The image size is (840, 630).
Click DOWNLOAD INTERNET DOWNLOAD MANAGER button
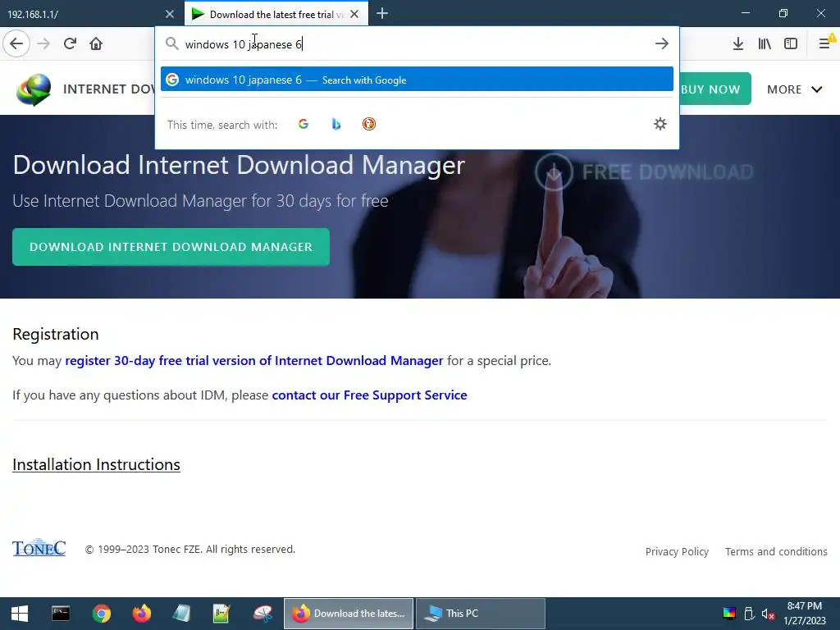click(x=171, y=247)
